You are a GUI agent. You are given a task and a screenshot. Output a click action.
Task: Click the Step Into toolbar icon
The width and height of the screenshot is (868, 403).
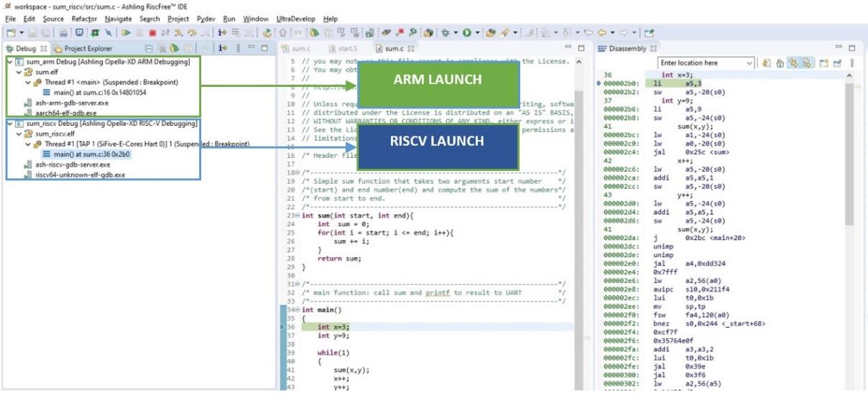177,32
